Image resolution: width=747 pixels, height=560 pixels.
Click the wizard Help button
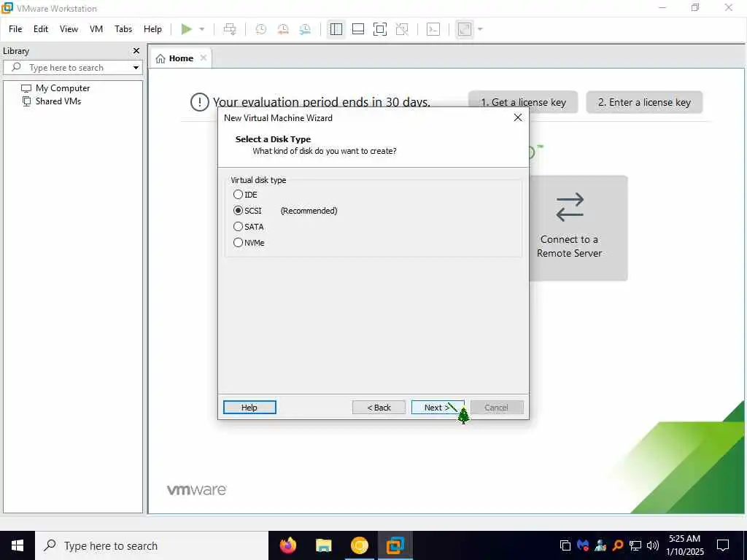(249, 407)
